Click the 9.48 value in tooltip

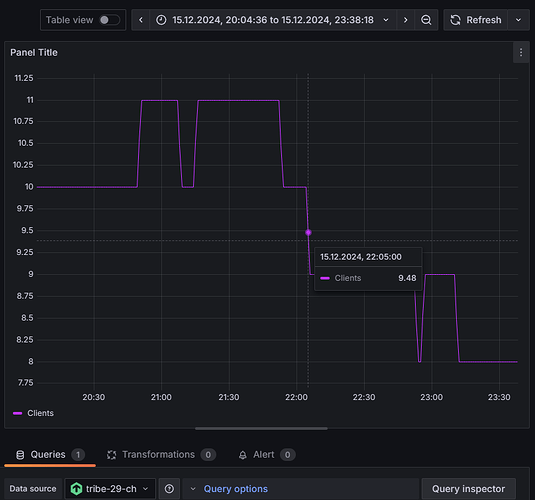click(x=407, y=278)
